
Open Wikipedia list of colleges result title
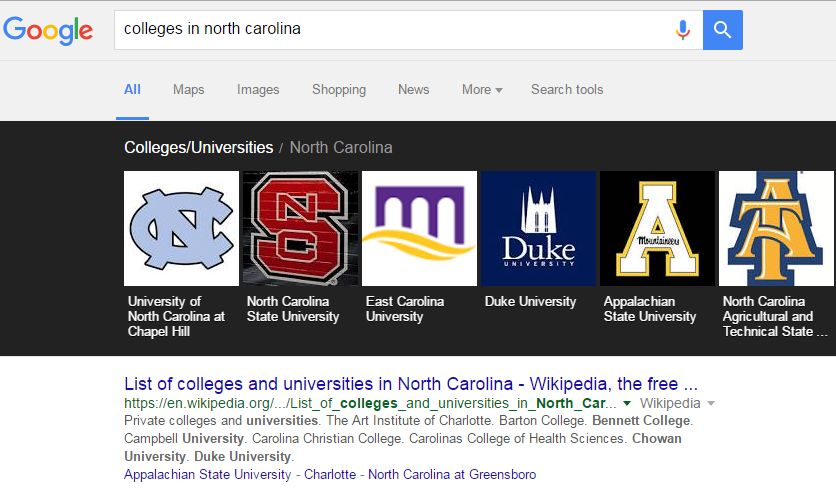pyautogui.click(x=411, y=384)
